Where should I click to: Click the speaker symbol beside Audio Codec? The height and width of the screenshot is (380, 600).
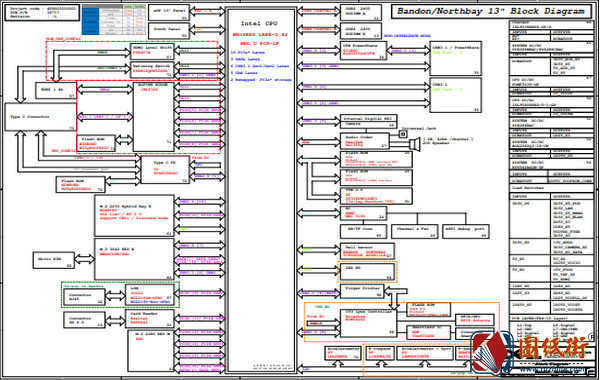pos(415,144)
